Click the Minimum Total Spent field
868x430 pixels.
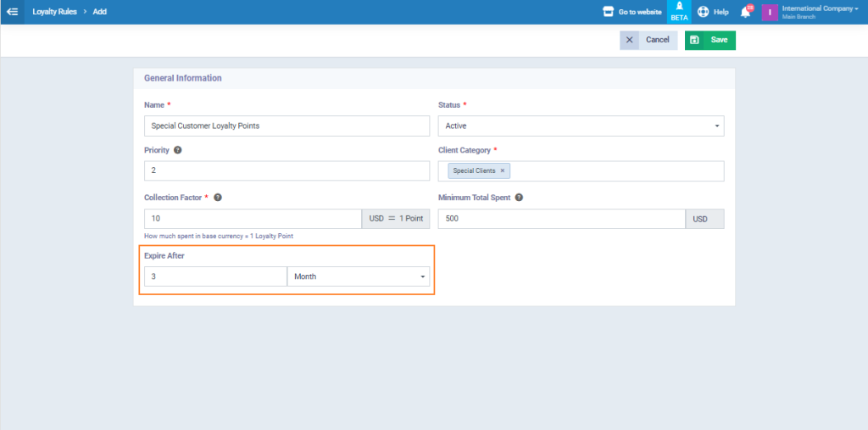[x=561, y=219]
